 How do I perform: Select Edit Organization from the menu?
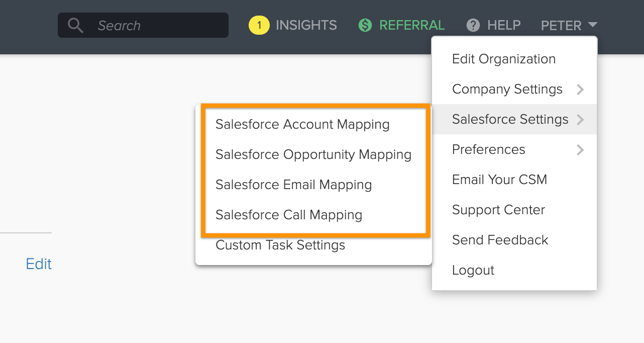504,59
